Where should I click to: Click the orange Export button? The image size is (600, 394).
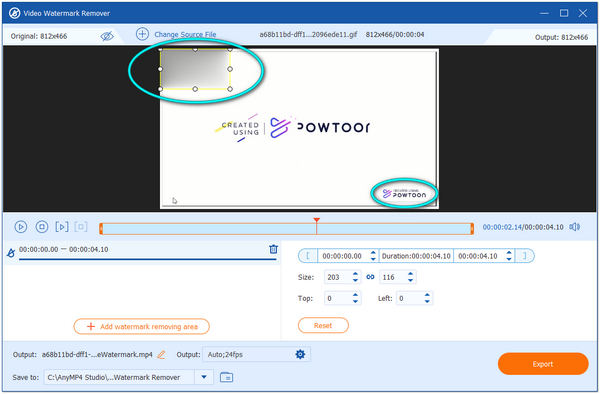click(543, 364)
